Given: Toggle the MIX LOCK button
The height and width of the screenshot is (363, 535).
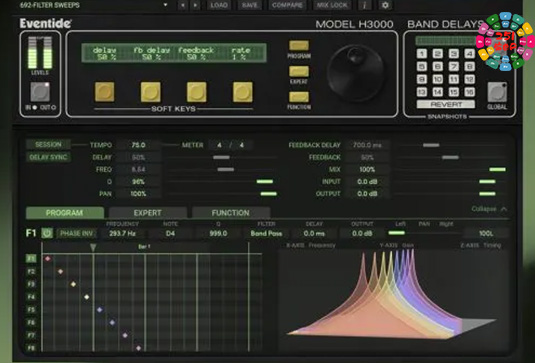Looking at the screenshot, I should coord(332,5).
